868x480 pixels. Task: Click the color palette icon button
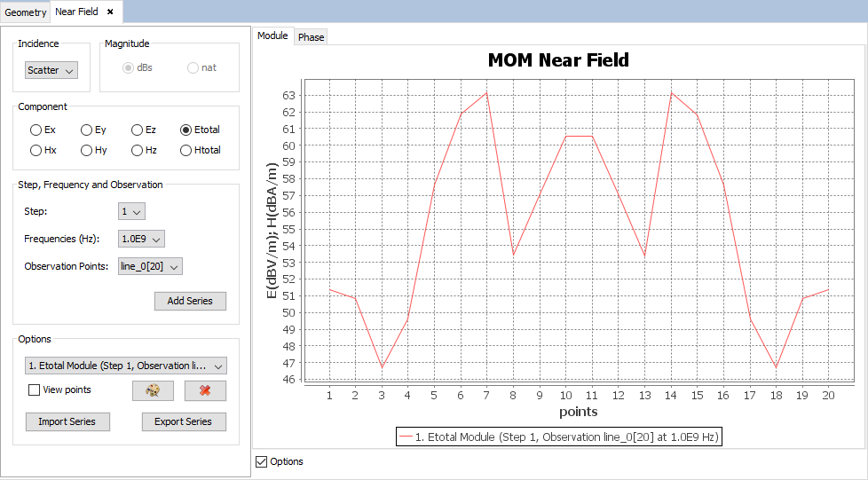[x=153, y=391]
